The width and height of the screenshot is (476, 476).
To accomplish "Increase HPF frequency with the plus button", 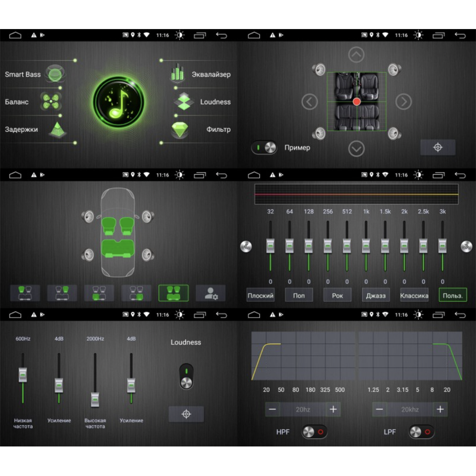I will click(x=333, y=409).
